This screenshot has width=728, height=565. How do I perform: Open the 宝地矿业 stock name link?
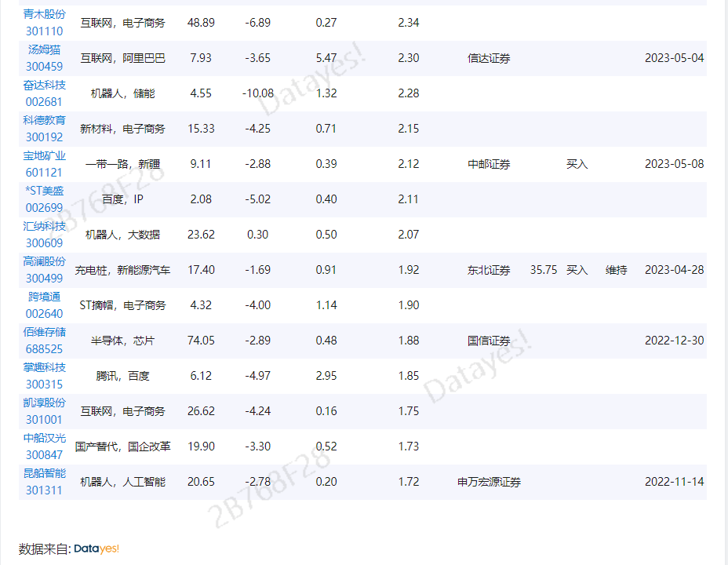pos(45,155)
